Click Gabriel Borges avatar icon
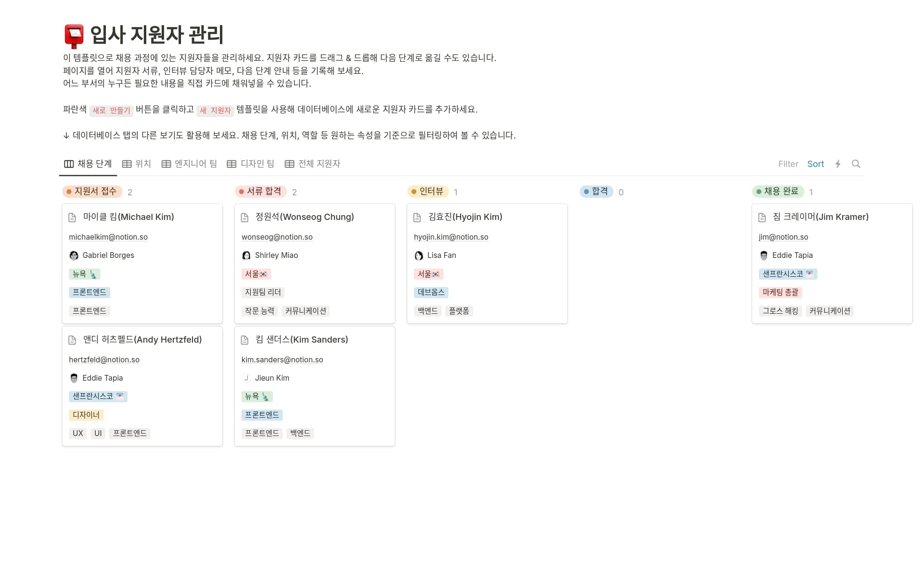924x577 pixels. (74, 256)
